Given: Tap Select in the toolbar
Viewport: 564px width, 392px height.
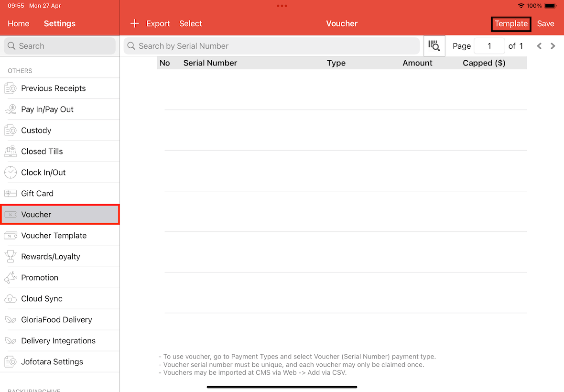Looking at the screenshot, I should 191,23.
